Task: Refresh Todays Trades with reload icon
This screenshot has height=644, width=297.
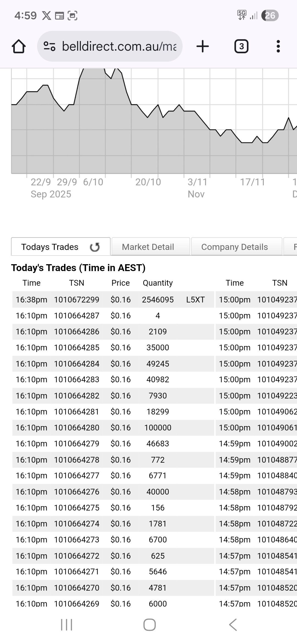Action: 95,247
